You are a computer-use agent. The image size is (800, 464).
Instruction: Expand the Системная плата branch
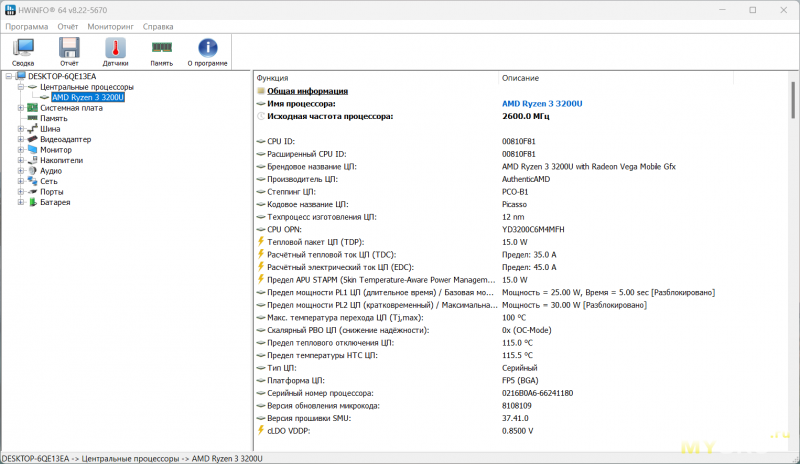pos(21,108)
